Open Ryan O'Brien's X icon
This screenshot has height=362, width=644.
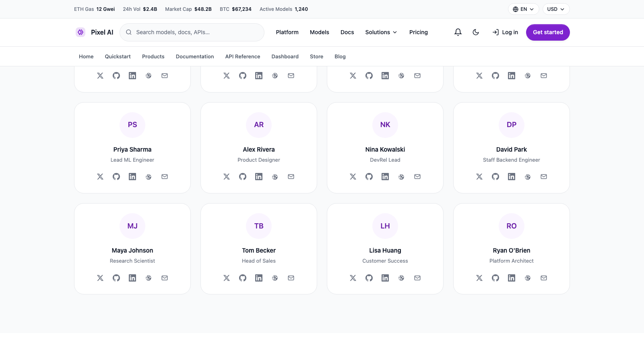pos(479,278)
